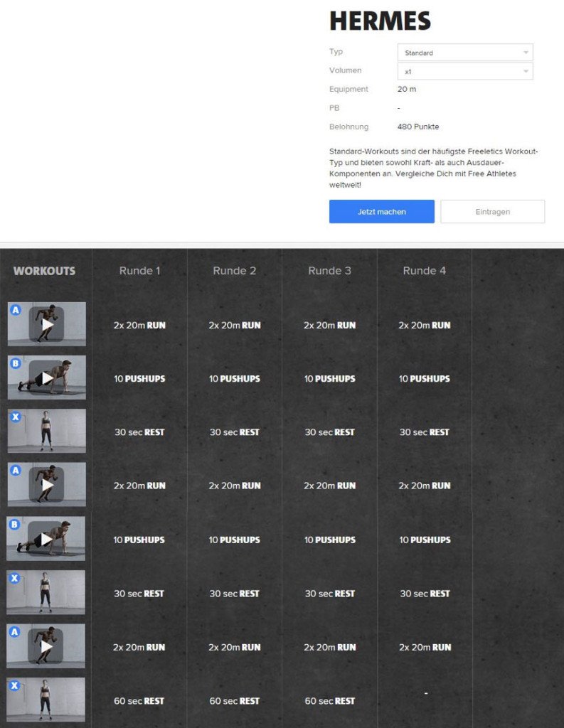Open the Volumen dropdown showing x1
564x728 pixels.
pyautogui.click(x=465, y=72)
